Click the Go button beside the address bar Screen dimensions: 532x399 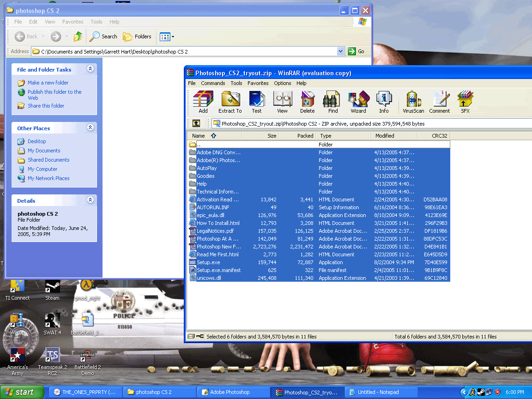(x=356, y=51)
